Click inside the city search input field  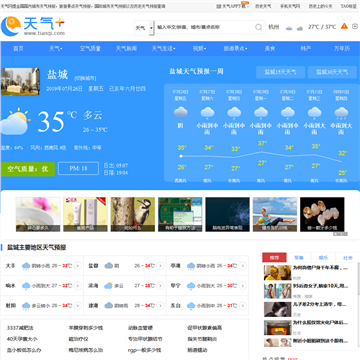pyautogui.click(x=205, y=27)
